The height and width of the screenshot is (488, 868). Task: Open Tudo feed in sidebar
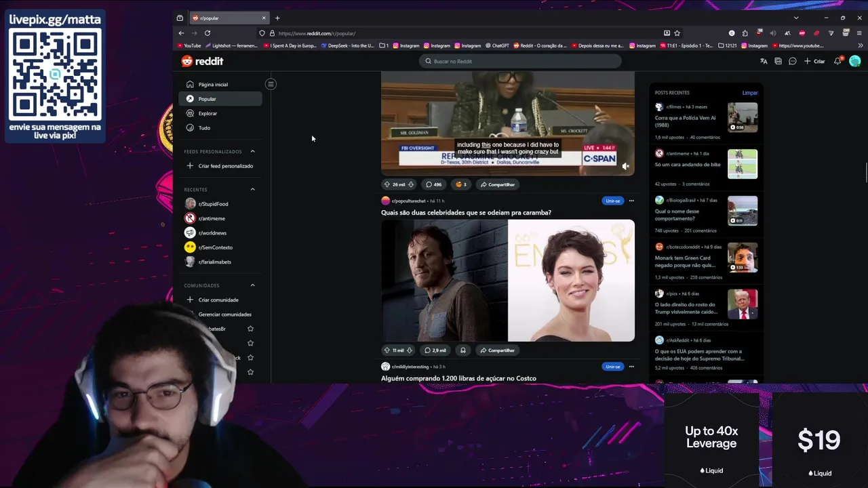(x=220, y=127)
